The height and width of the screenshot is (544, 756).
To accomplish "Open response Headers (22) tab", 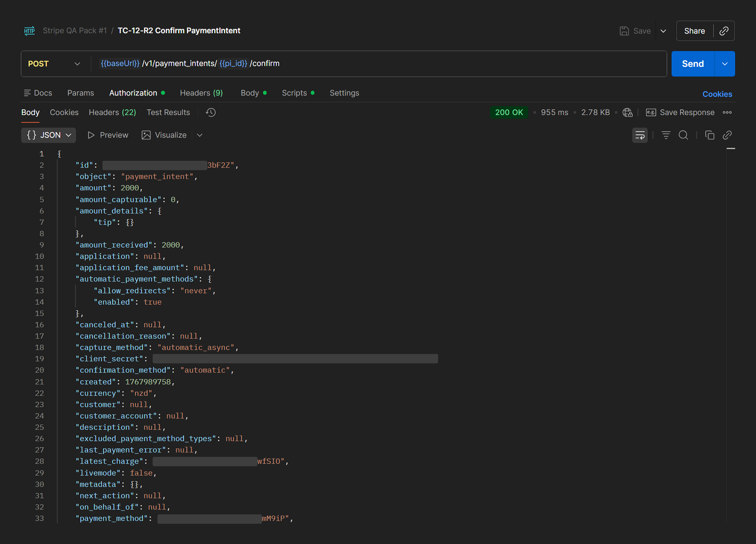I will coord(112,112).
